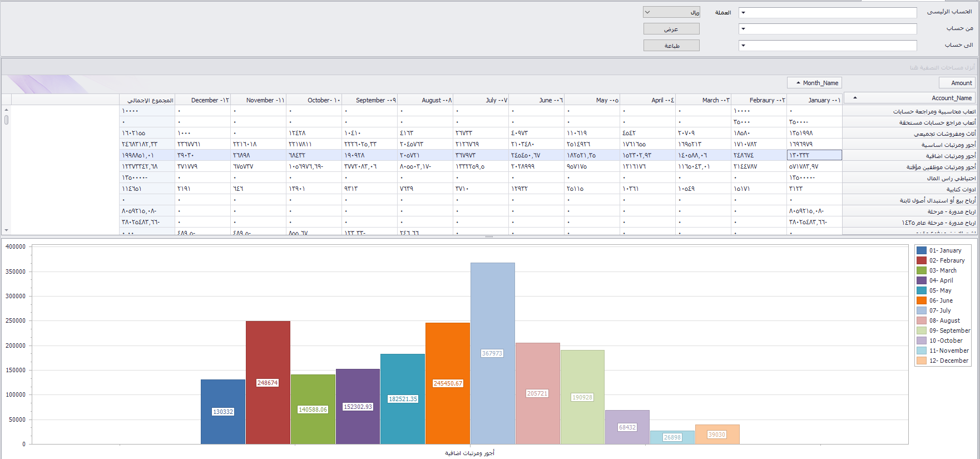Click the المجموع الإجمالي column header
The height and width of the screenshot is (459, 980).
click(147, 100)
